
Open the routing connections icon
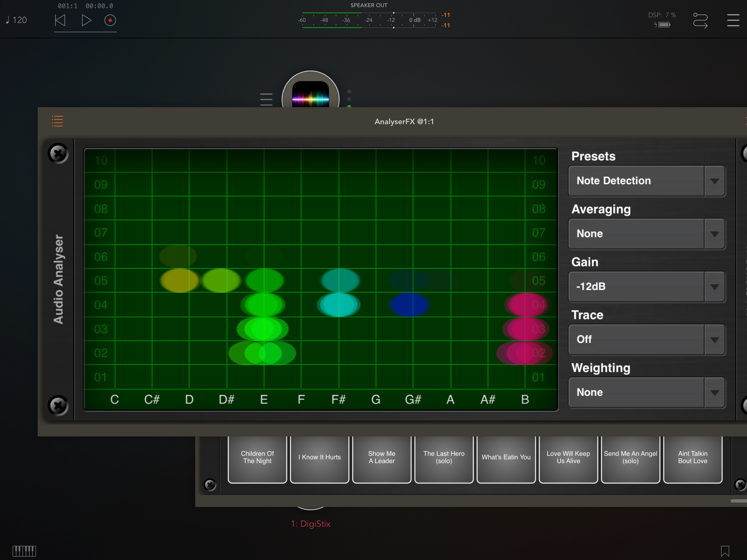[700, 20]
